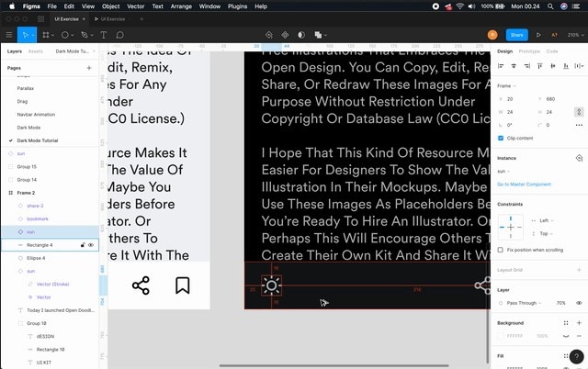Screen dimensions: 588x369
Task: Click the align horizontal centers icon
Action: coord(514,66)
